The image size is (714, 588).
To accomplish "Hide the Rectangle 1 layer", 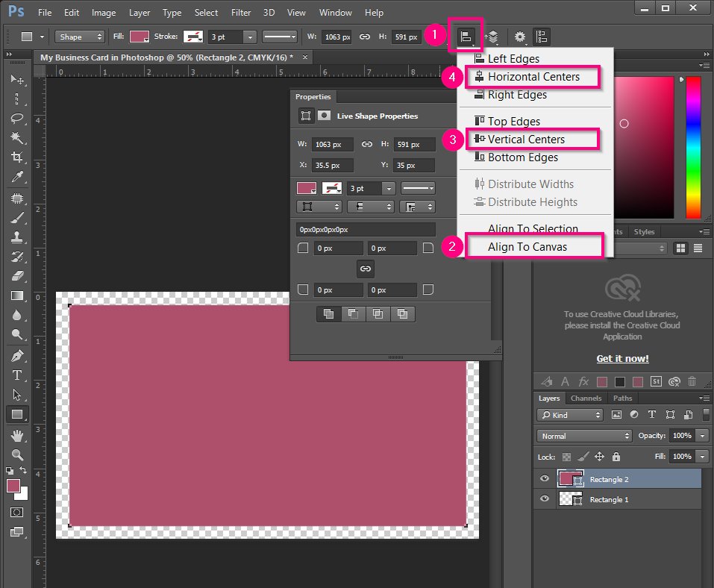I will coord(544,498).
